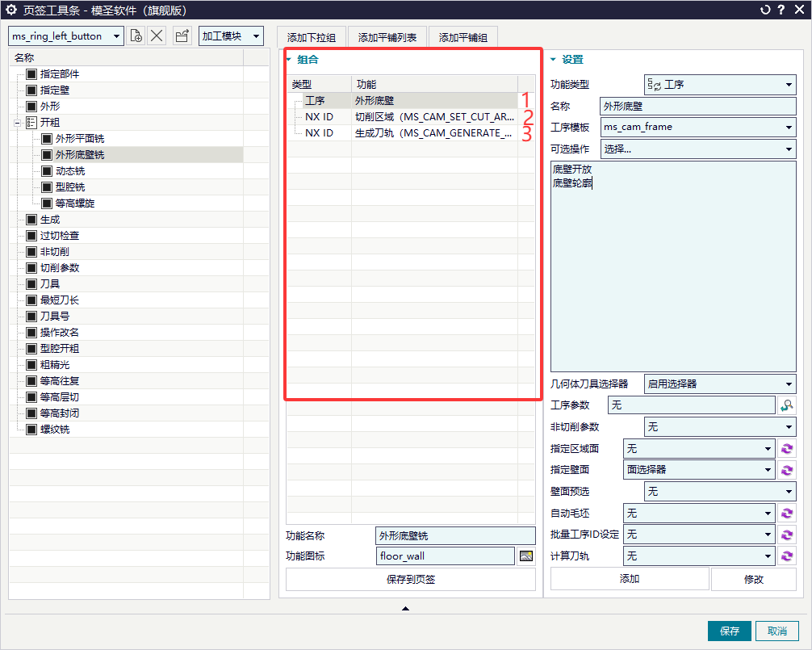Open the 加工模块 dropdown

tap(231, 36)
